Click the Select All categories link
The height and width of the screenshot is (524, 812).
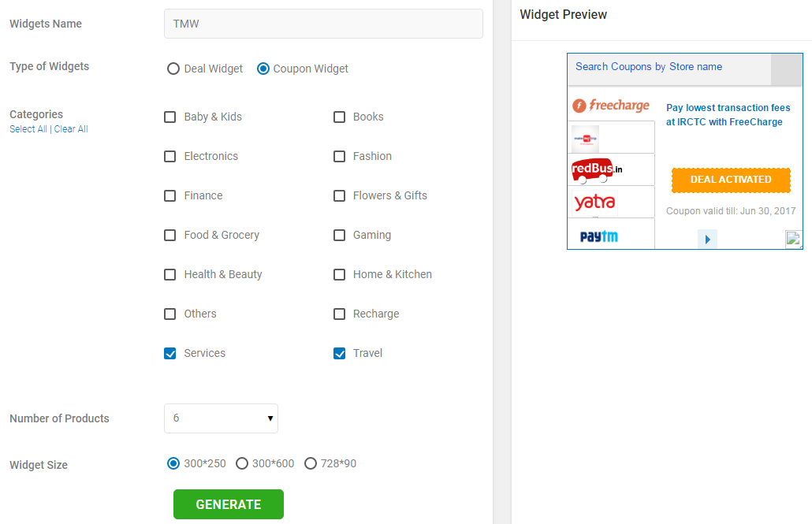pyautogui.click(x=28, y=129)
